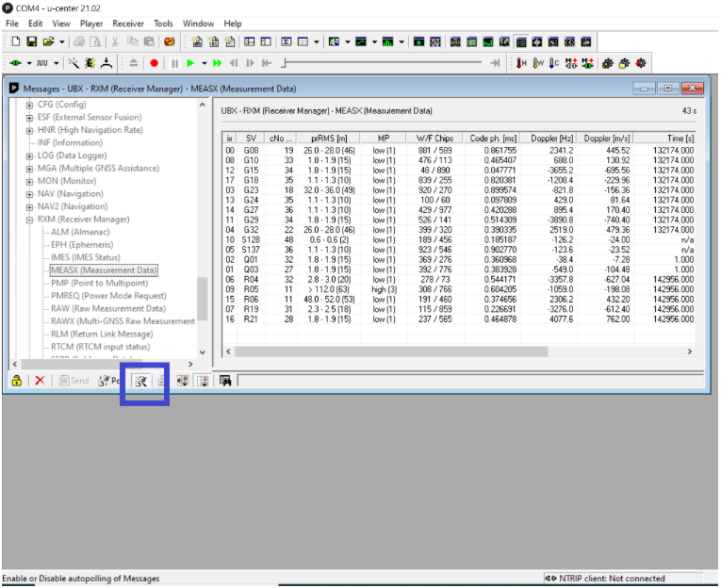Open dropdown arrow next to Open folder icon
Viewport: 721px width, 588px height.
[61, 41]
